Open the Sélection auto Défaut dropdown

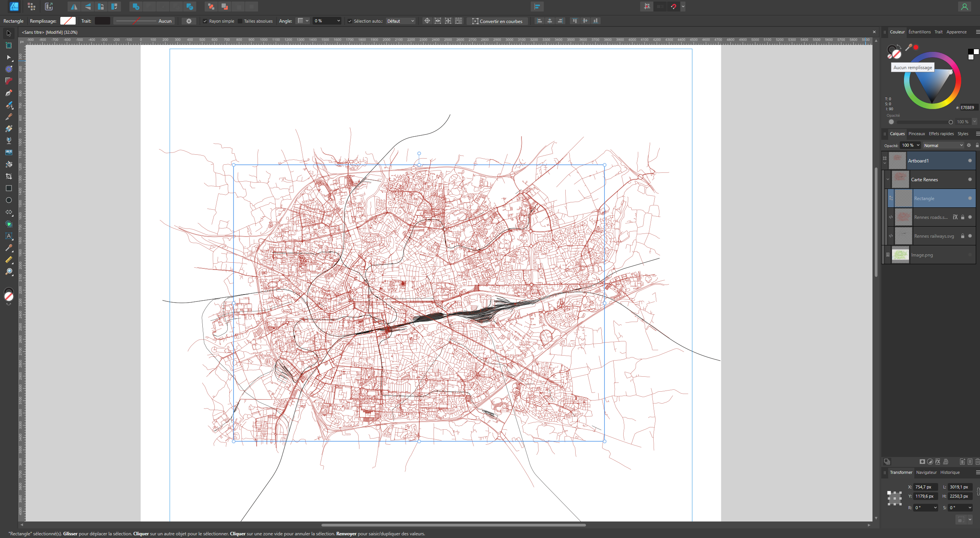(400, 21)
